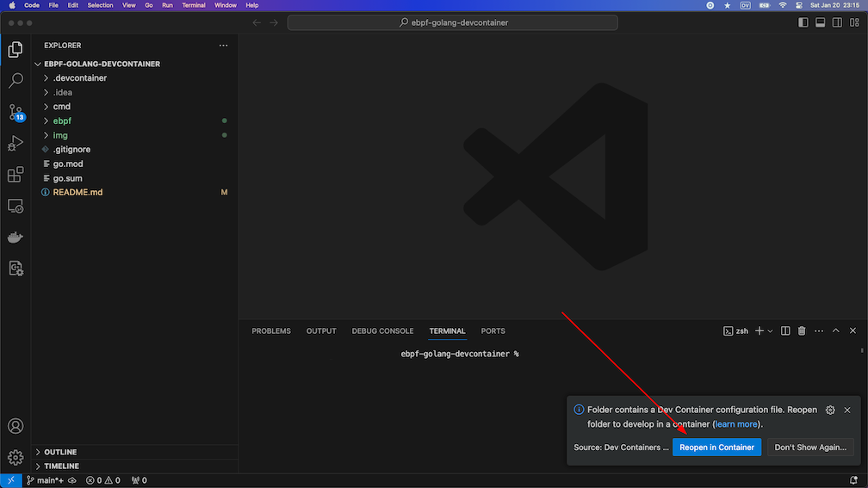Configure notification with gear icon
Image resolution: width=868 pixels, height=488 pixels.
click(x=830, y=410)
